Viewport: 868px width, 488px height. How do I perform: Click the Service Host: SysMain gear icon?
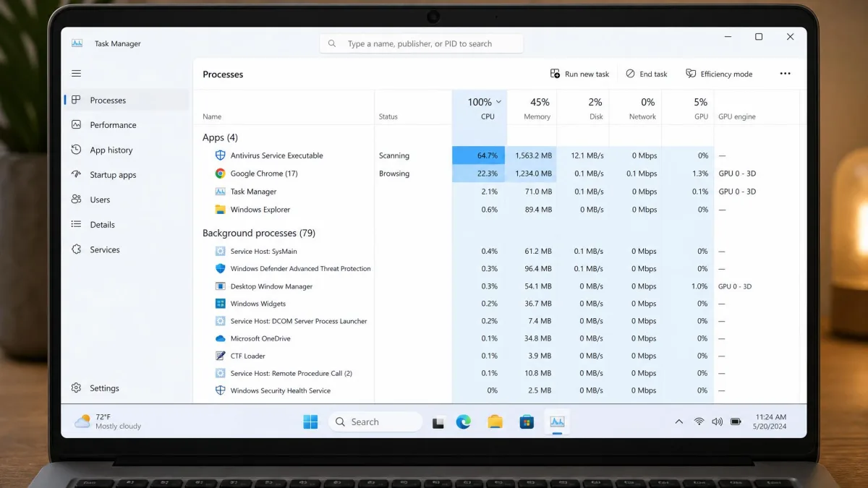221,251
